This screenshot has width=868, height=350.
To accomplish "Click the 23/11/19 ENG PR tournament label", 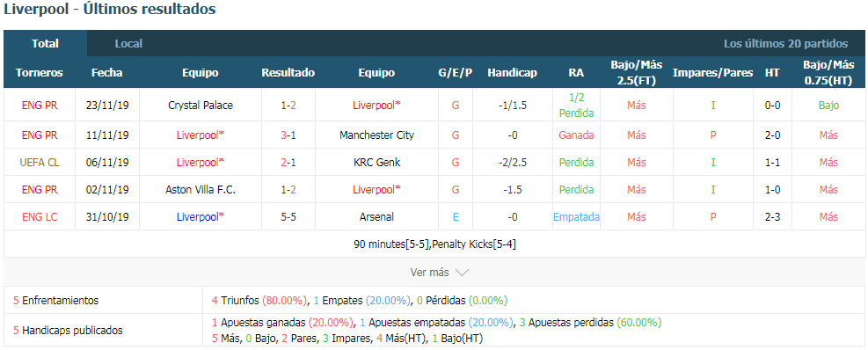I will click(x=40, y=106).
